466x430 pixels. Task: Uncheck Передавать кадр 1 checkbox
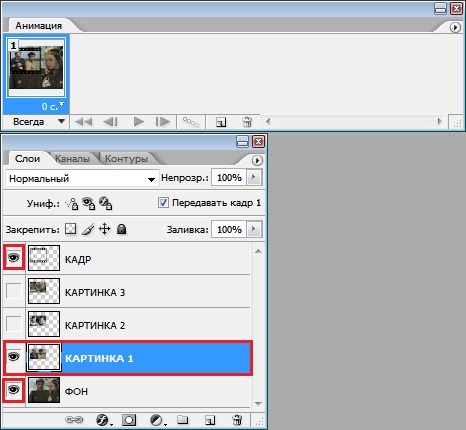(x=163, y=203)
